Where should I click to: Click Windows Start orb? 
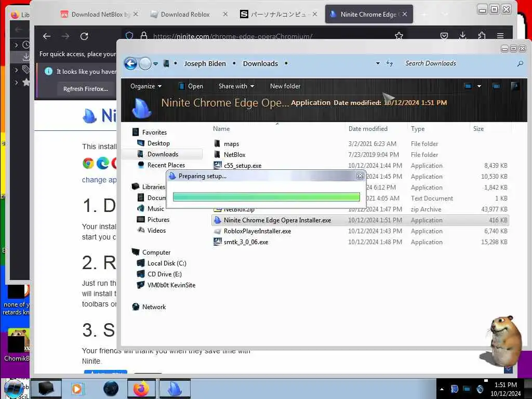point(14,389)
